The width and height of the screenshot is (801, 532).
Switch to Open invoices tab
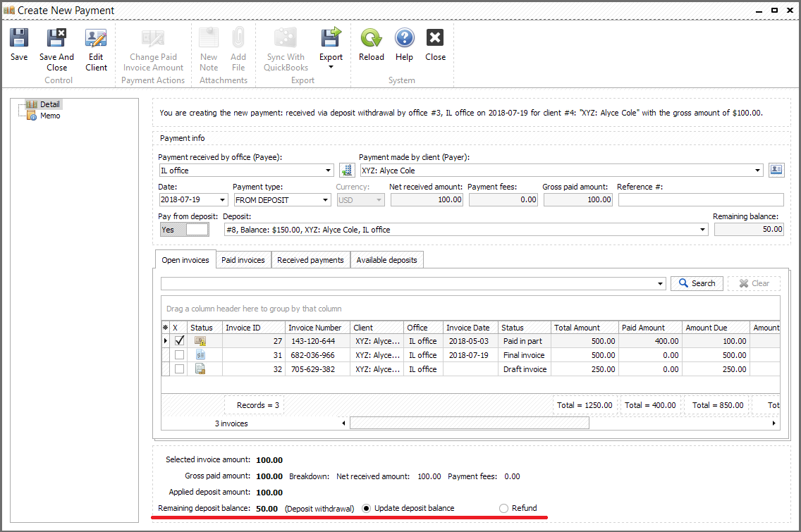pyautogui.click(x=185, y=260)
